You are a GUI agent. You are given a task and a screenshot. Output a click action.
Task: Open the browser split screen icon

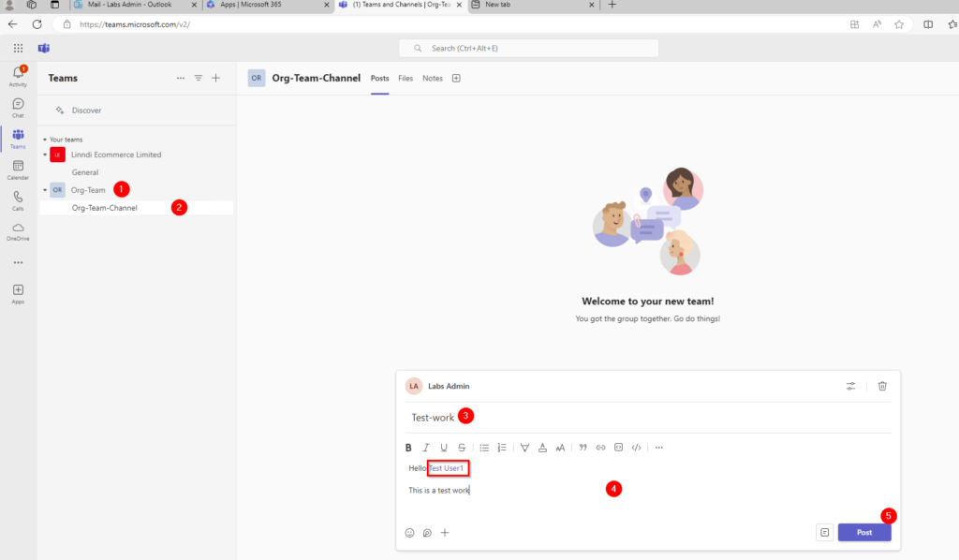pos(928,24)
